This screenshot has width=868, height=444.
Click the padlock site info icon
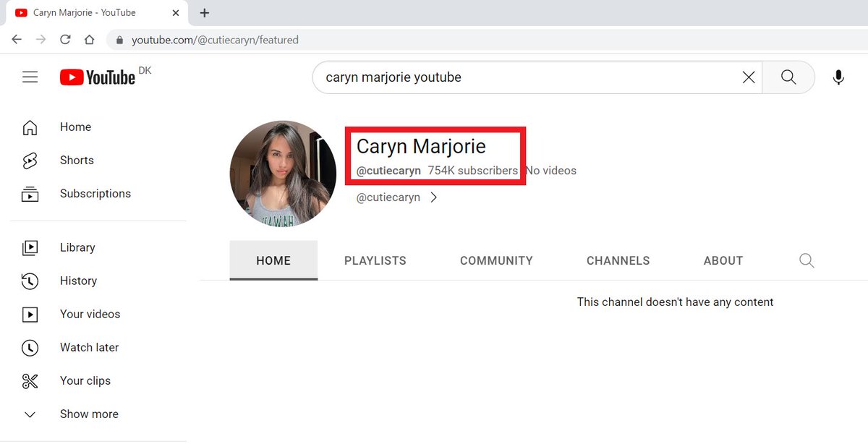coord(120,40)
